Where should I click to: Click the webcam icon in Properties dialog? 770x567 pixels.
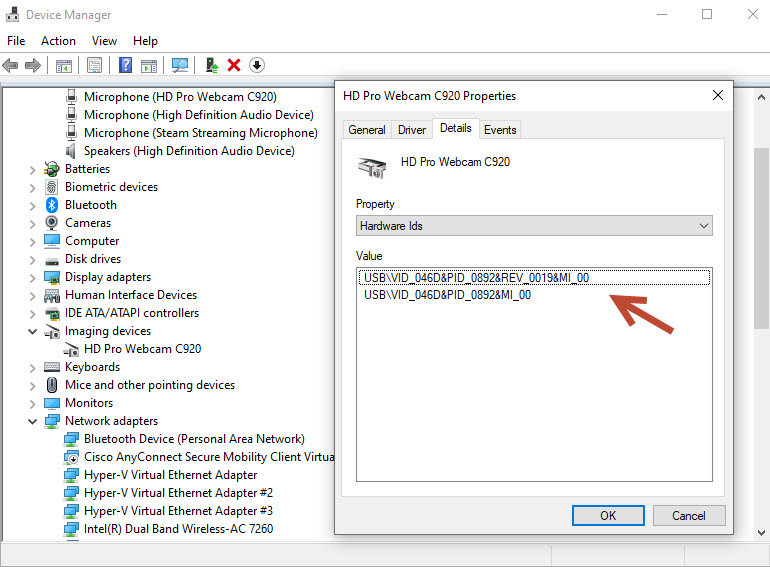(x=372, y=167)
